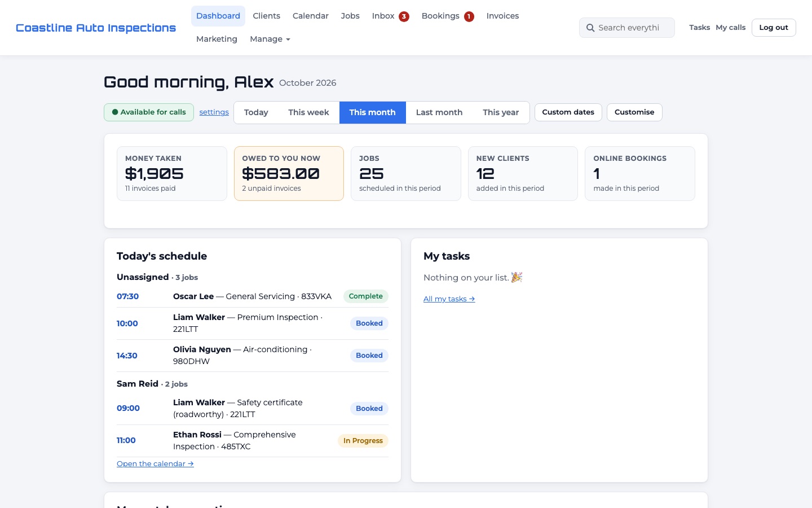Screen dimensions: 812x508
Task: Open the Owed To You Now card
Action: (x=289, y=174)
